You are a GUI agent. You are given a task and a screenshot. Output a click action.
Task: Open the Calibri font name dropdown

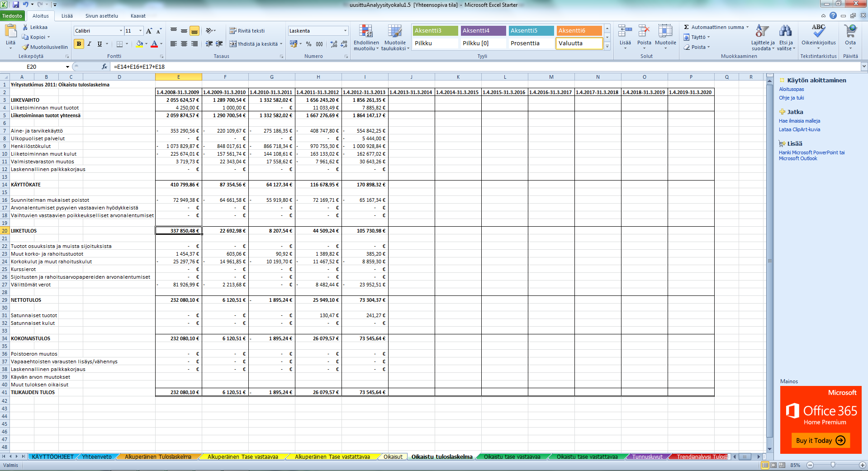pos(121,31)
